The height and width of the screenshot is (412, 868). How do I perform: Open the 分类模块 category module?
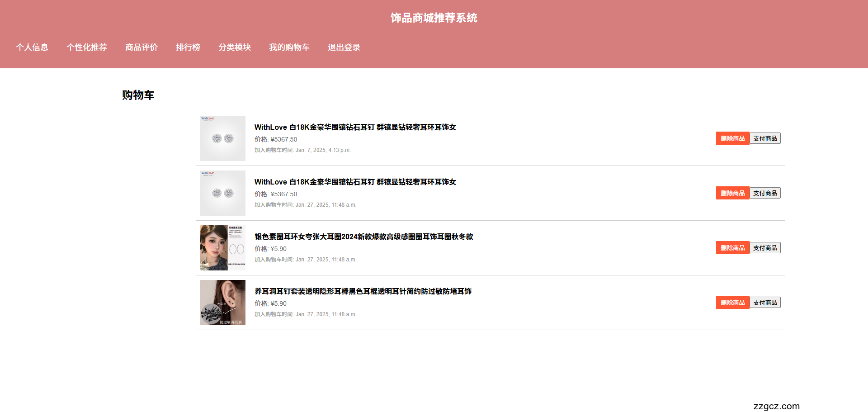(x=235, y=47)
